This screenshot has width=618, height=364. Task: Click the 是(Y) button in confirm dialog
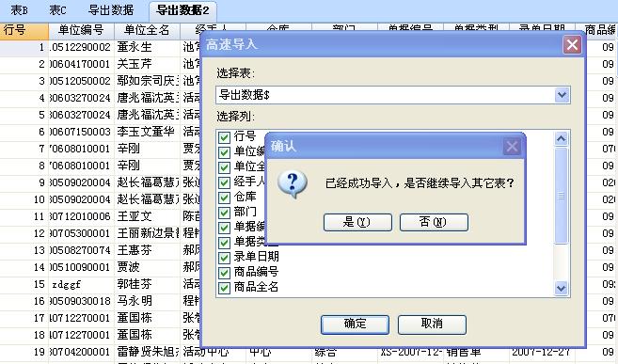357,222
